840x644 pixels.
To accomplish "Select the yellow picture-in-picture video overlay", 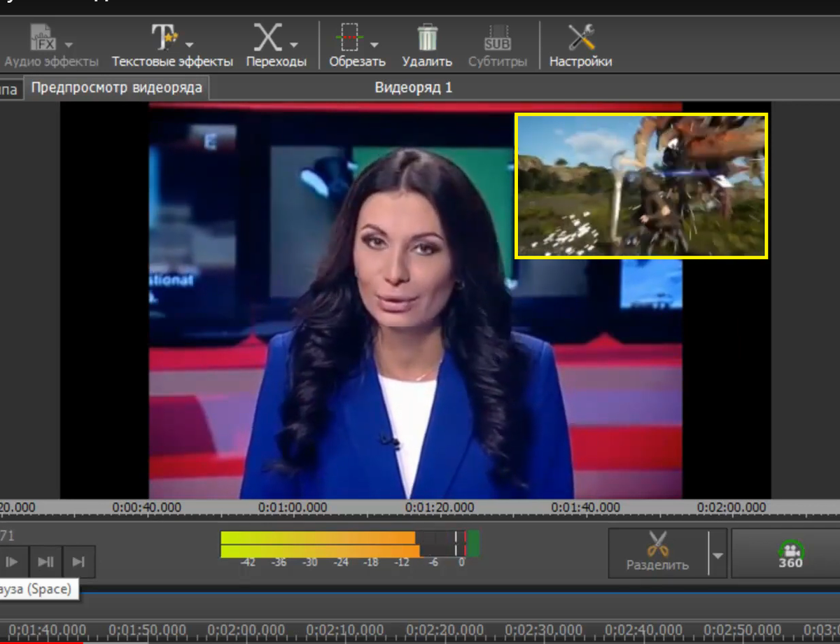I will pos(640,185).
